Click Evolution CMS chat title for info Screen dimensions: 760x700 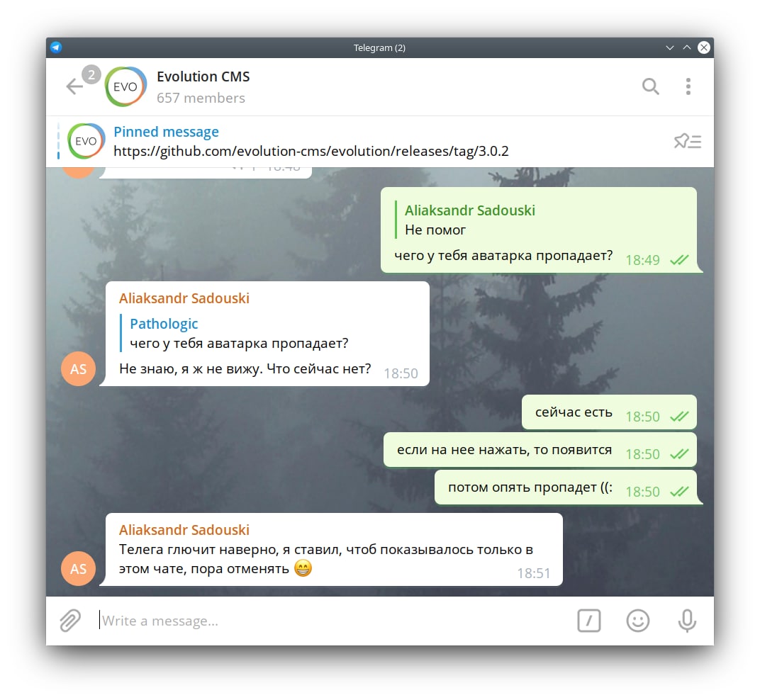click(x=203, y=77)
